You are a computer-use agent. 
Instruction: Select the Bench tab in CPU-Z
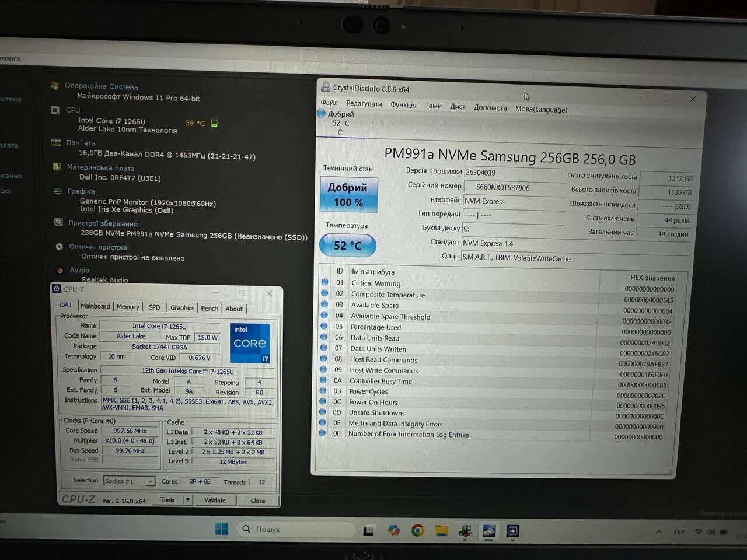click(210, 308)
